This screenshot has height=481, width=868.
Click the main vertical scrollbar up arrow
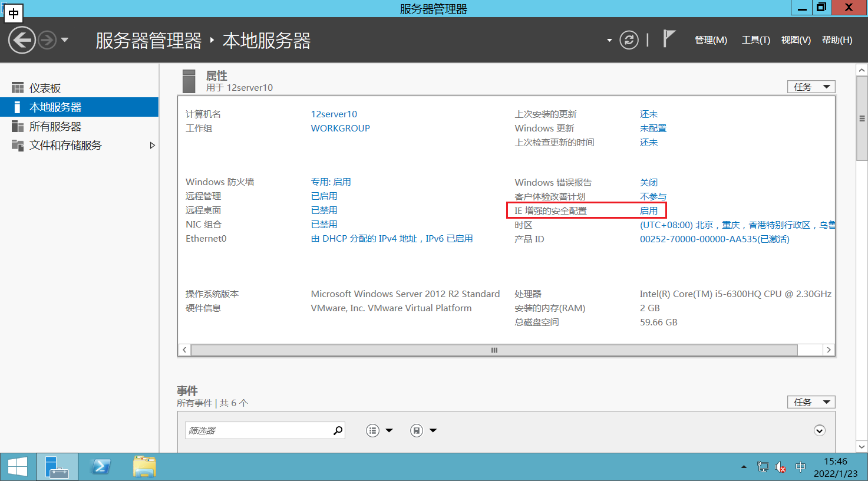[862, 70]
